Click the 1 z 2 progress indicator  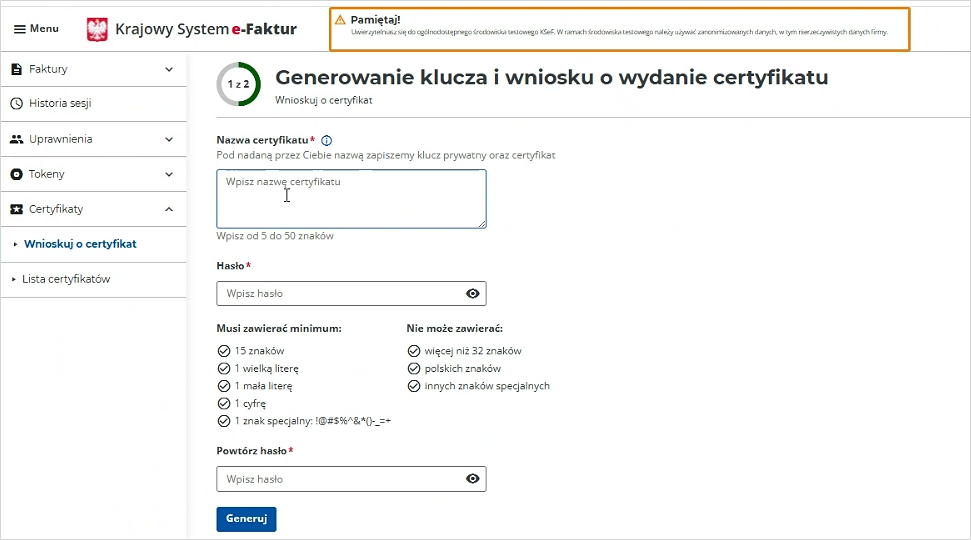[239, 85]
